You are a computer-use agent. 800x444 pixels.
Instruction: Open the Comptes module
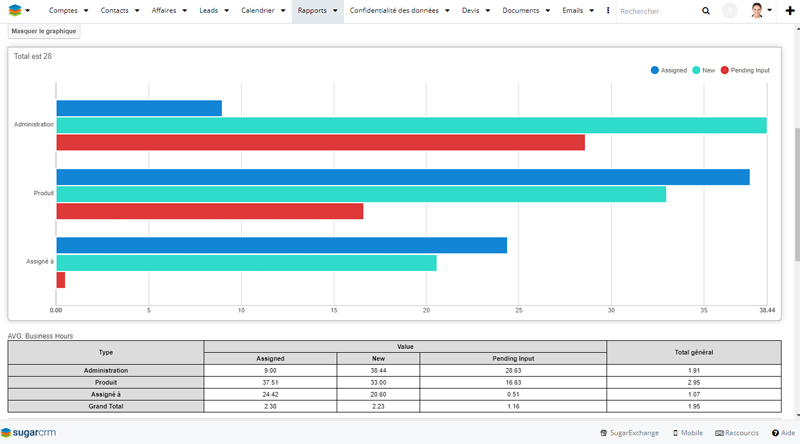click(x=63, y=10)
